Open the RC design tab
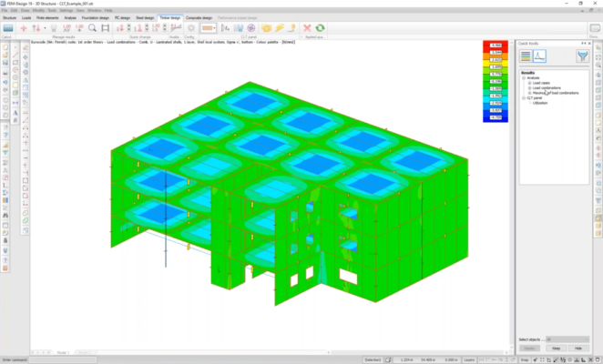 point(122,17)
